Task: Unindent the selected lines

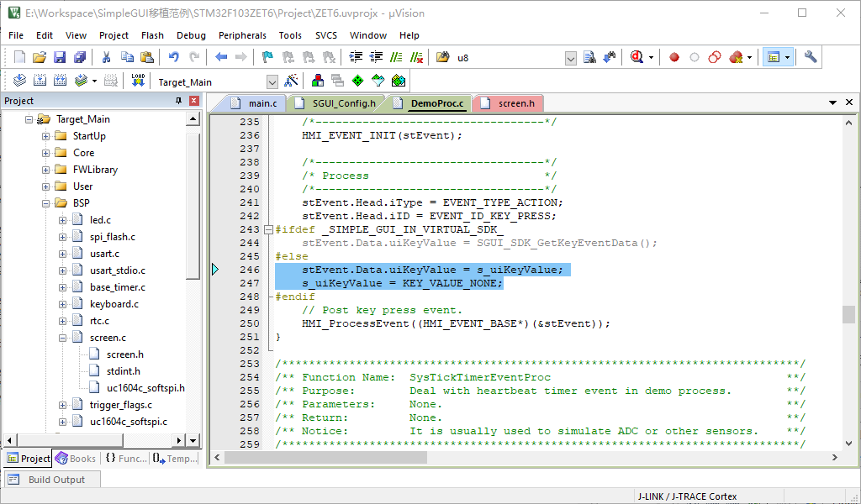Action: point(376,57)
